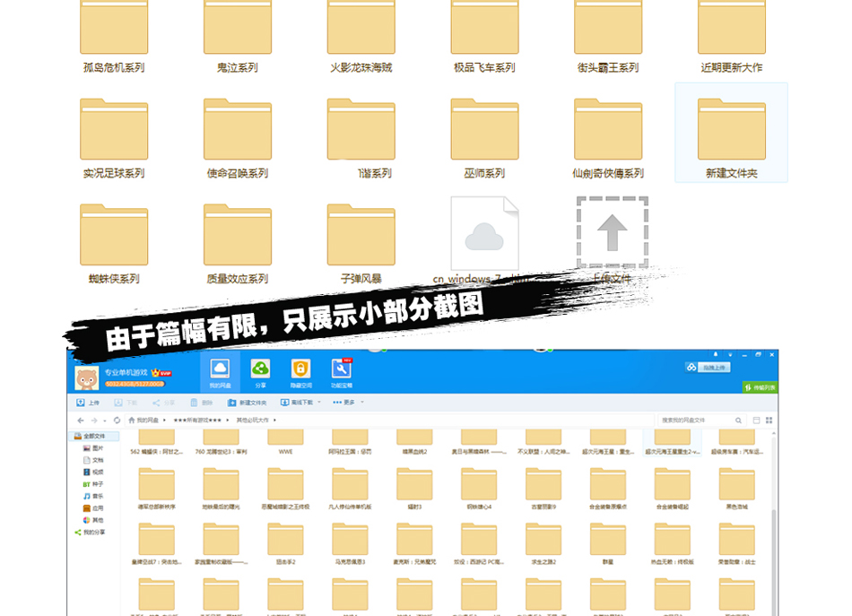
Task: Click the refresh icon beside navigation arrows
Action: 117,420
